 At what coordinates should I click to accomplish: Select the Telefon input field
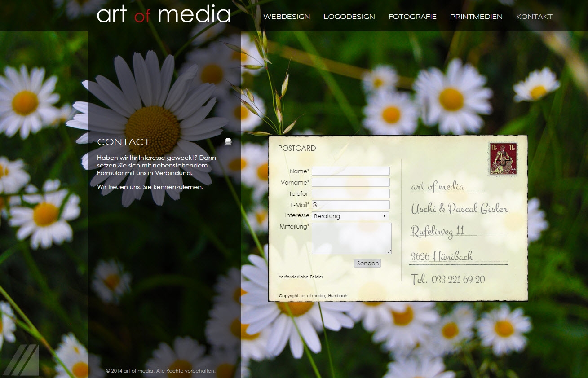pyautogui.click(x=350, y=193)
